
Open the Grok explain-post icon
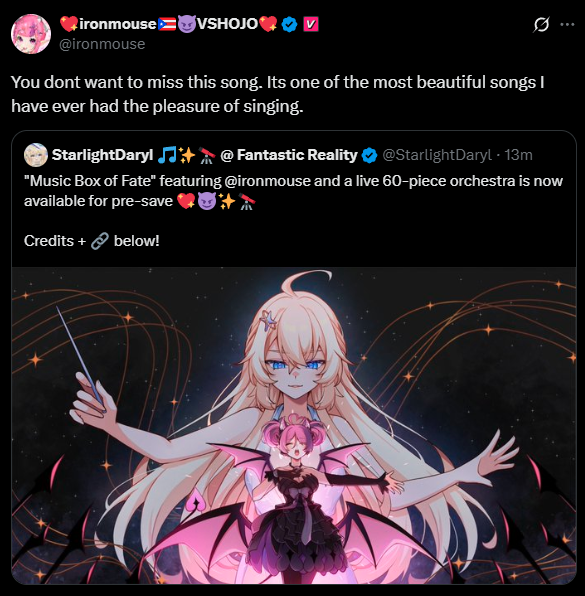[x=541, y=25]
